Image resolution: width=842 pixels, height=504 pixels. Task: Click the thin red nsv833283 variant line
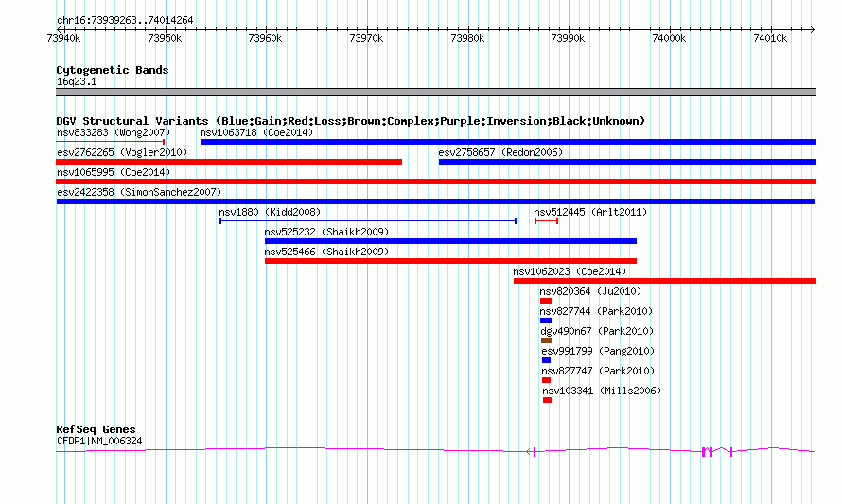[110, 142]
